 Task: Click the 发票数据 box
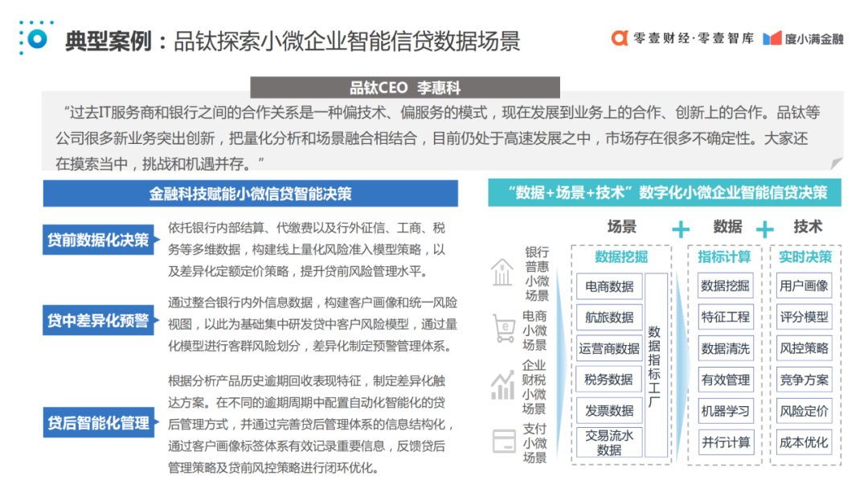[x=609, y=410]
